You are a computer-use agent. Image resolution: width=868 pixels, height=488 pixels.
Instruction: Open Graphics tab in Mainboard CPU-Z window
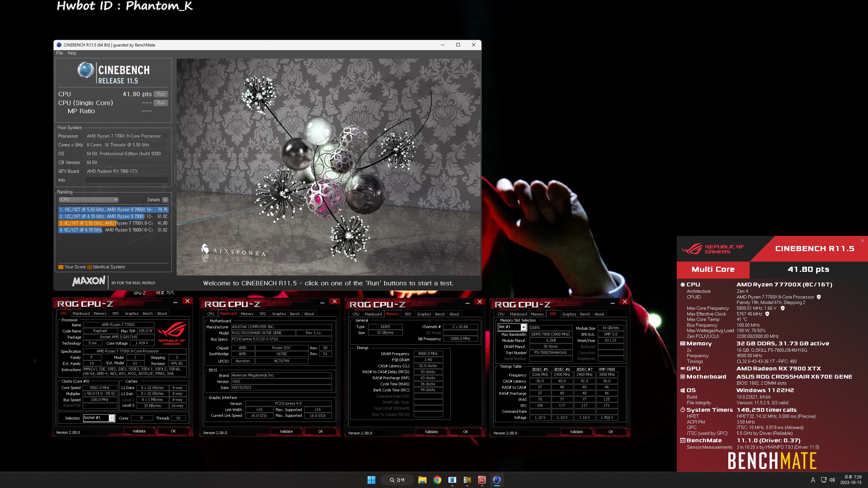coord(279,314)
